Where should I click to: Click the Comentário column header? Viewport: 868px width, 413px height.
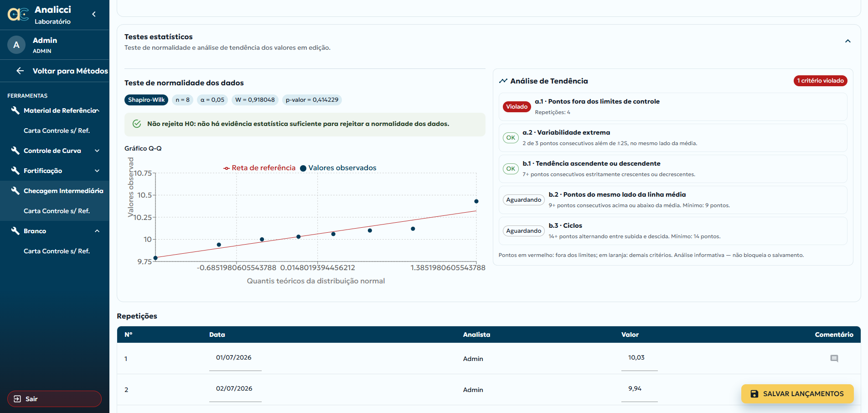coord(834,335)
